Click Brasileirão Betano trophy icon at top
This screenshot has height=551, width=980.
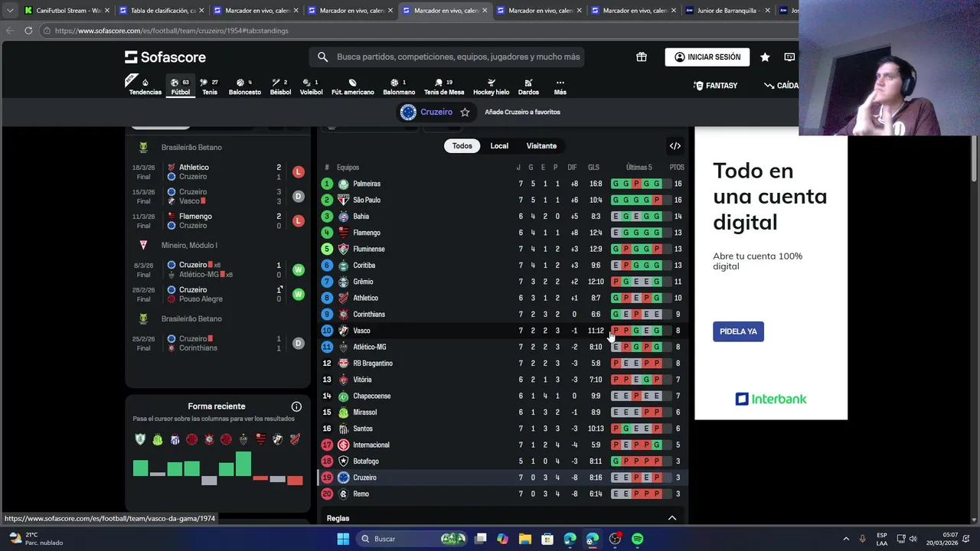143,147
